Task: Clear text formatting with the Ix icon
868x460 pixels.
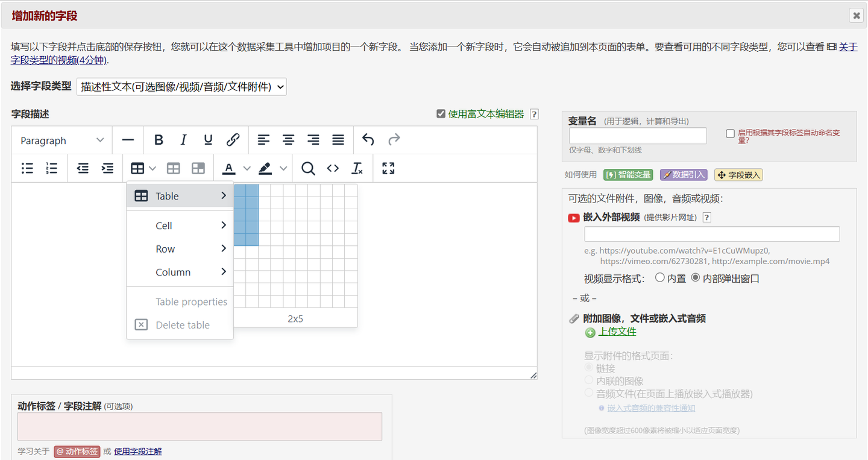Action: (x=357, y=168)
